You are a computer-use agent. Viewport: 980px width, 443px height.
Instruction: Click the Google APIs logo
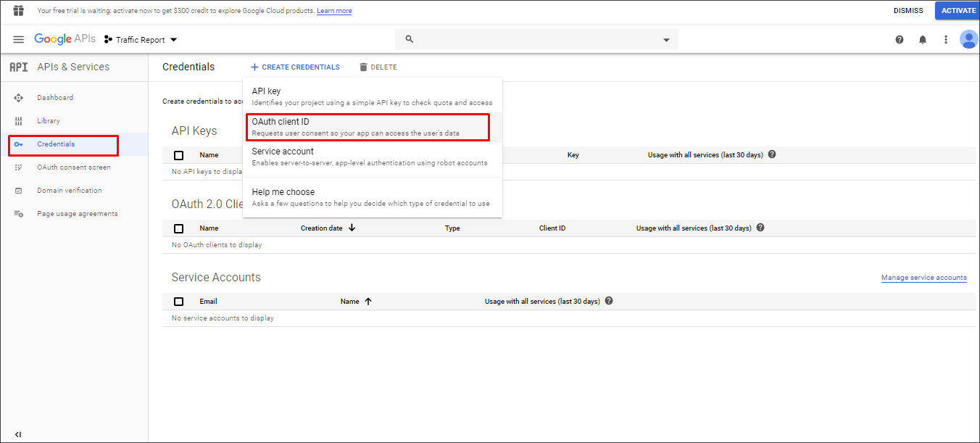(x=65, y=39)
